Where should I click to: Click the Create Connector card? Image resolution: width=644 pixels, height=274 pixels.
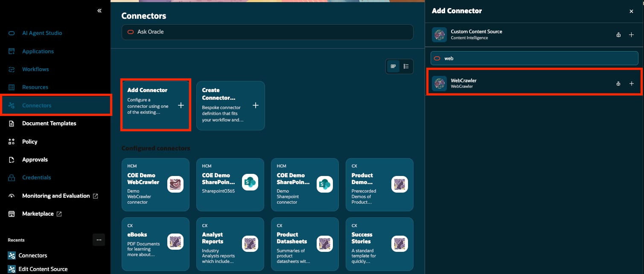click(x=230, y=105)
